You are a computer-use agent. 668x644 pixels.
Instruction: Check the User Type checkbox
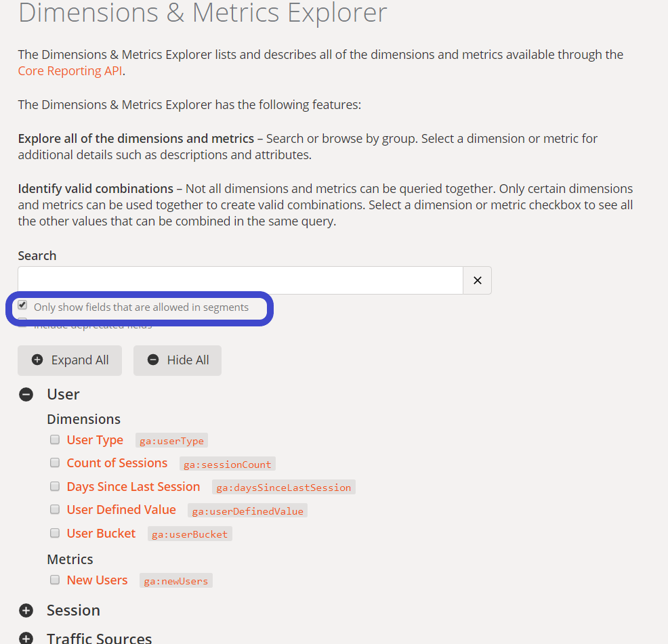[x=55, y=439]
